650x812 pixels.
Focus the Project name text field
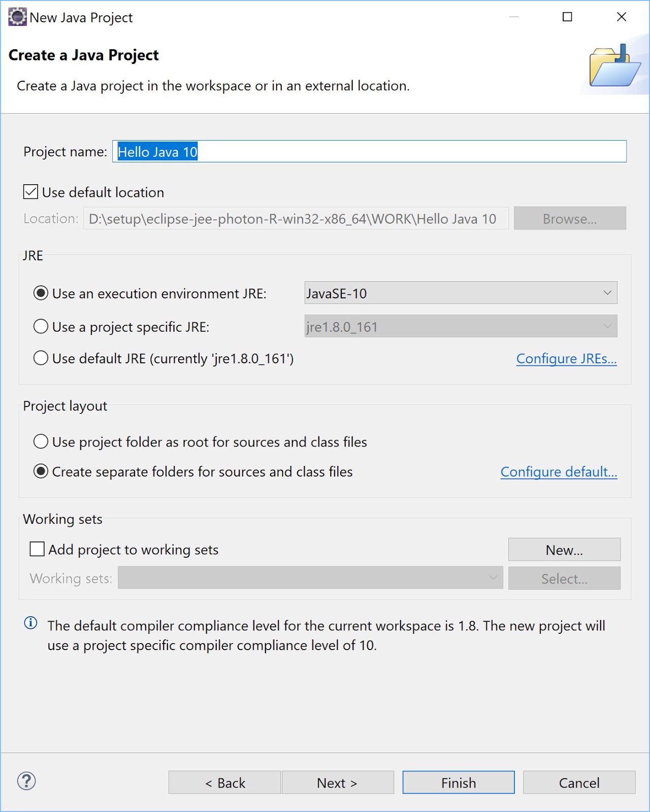(x=369, y=151)
